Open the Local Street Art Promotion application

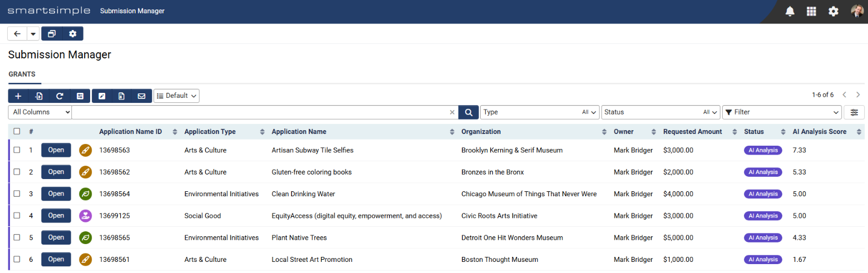[56, 259]
